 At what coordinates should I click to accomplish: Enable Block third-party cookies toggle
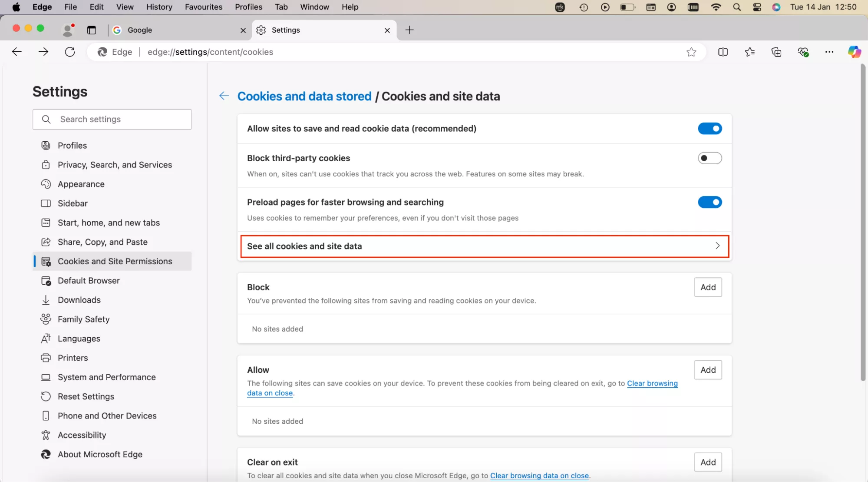tap(710, 158)
